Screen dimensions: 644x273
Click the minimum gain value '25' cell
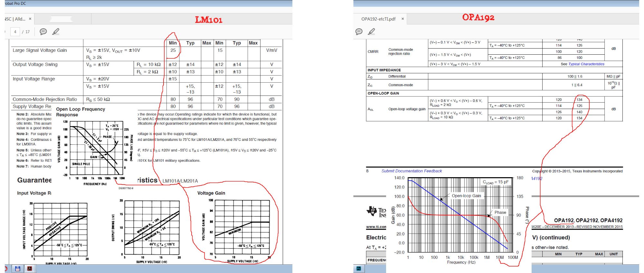tap(173, 50)
